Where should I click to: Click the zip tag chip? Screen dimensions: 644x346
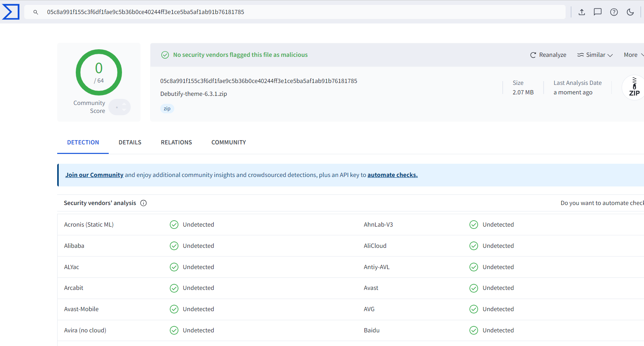point(167,109)
